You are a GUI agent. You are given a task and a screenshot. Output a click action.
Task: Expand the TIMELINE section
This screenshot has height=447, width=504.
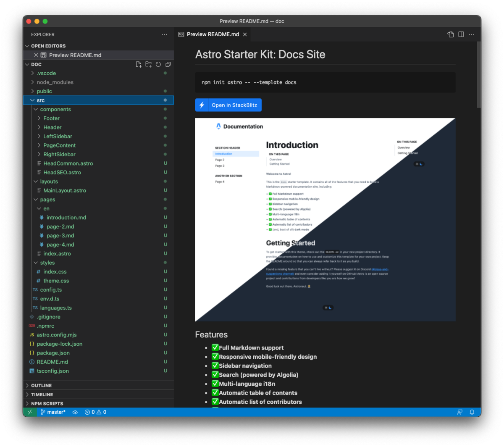[98, 394]
